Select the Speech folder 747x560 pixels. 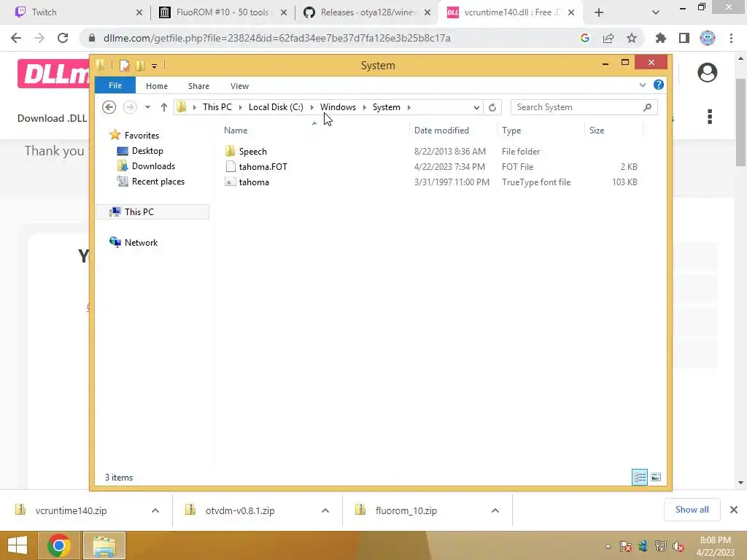(252, 152)
